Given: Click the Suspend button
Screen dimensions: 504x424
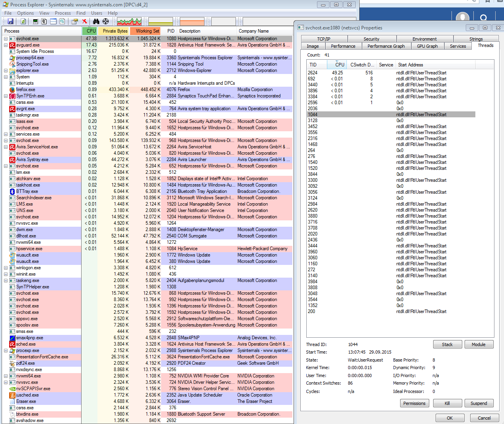Looking at the screenshot, I should 479,403.
